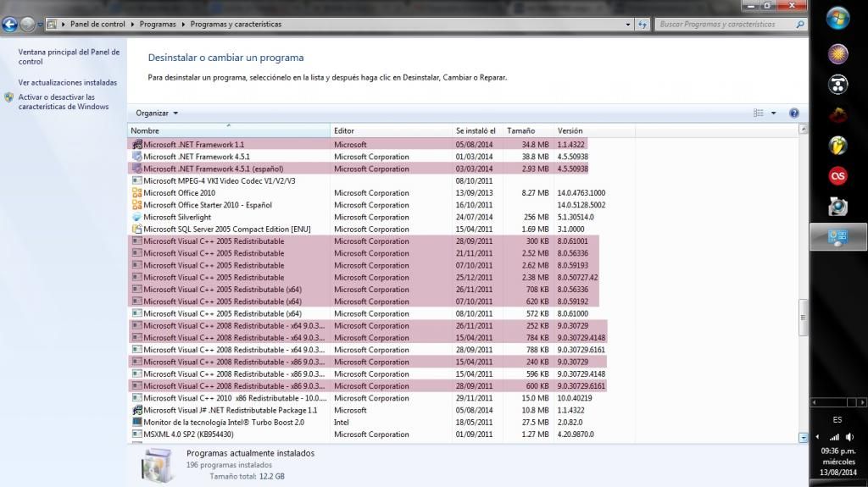Sort the list by the Editor column
Viewport: 868px width, 487px height.
(392, 130)
